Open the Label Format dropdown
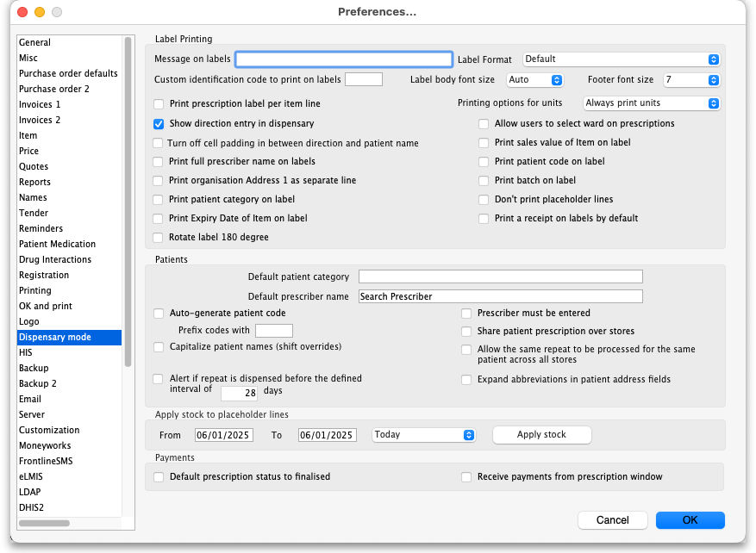This screenshot has height=553, width=756. coord(621,59)
